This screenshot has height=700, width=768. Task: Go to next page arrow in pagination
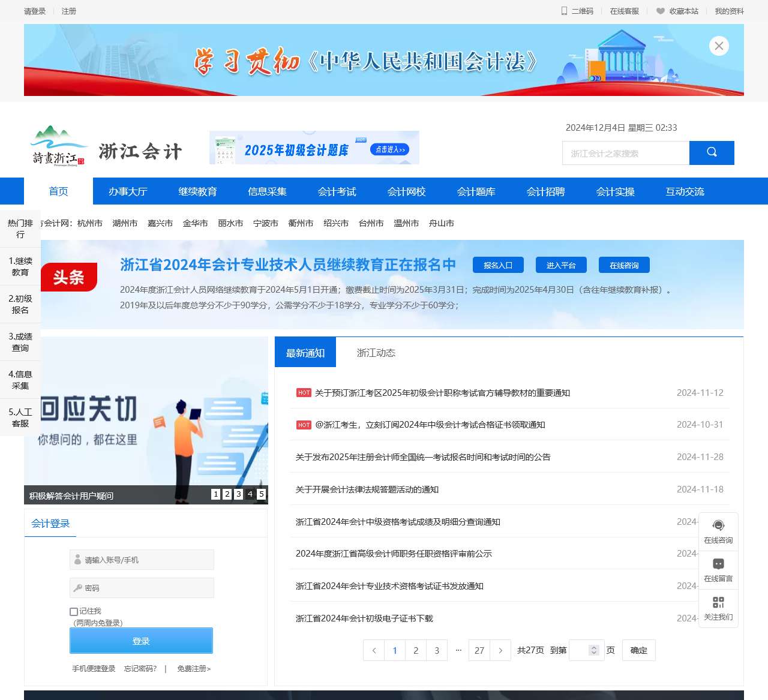[x=500, y=650]
